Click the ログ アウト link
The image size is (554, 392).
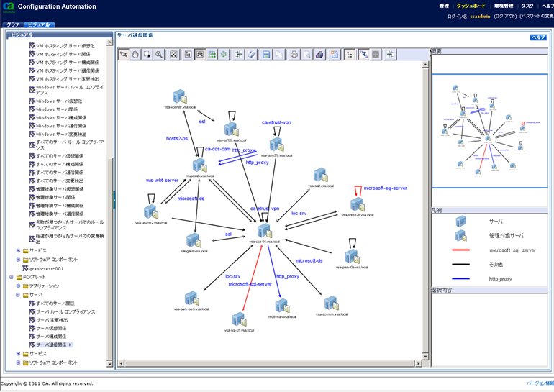pos(505,17)
